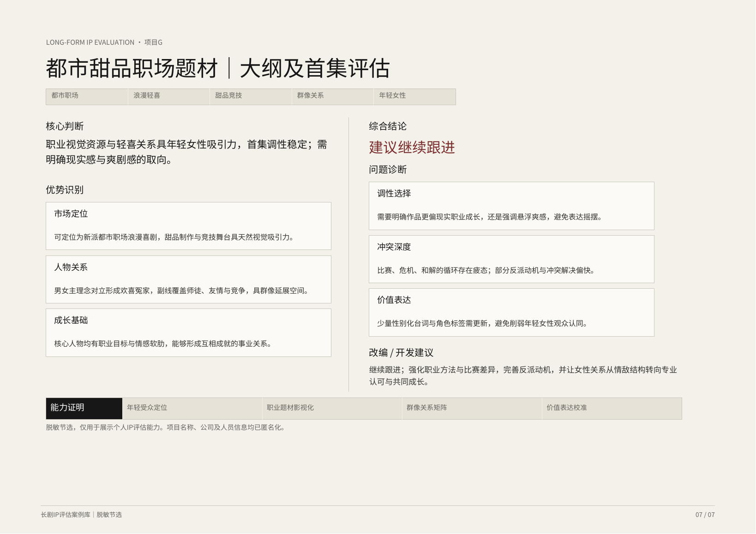Click the page number 07 / 07

click(705, 515)
